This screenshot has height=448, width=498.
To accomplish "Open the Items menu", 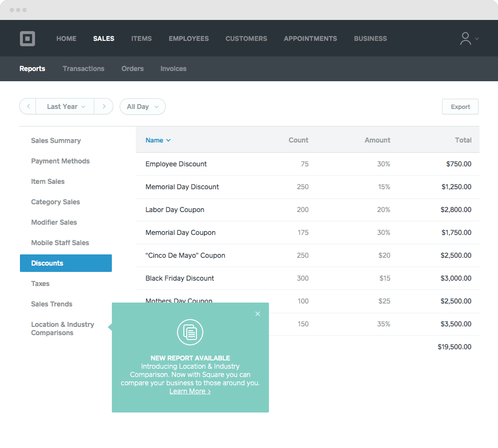I will point(141,38).
